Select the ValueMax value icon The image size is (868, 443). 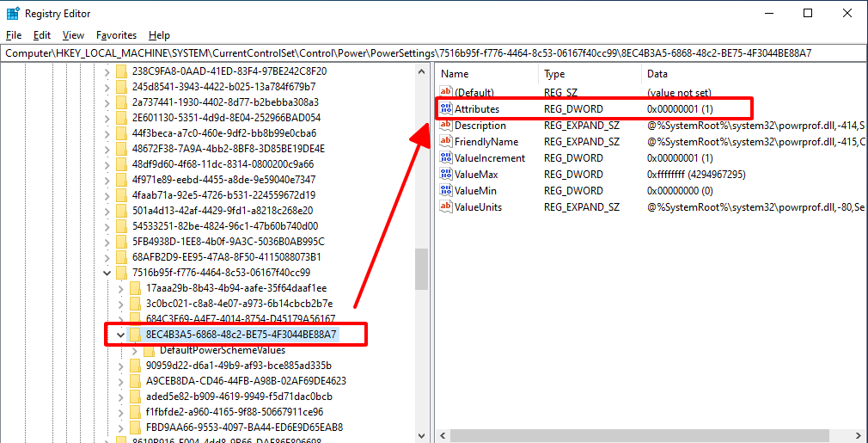pyautogui.click(x=446, y=174)
